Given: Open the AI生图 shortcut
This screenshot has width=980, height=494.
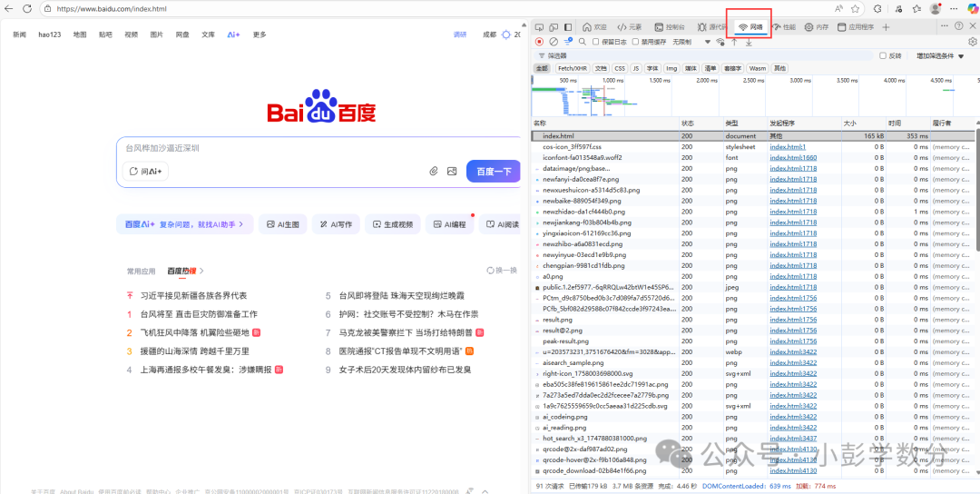Looking at the screenshot, I should tap(282, 224).
